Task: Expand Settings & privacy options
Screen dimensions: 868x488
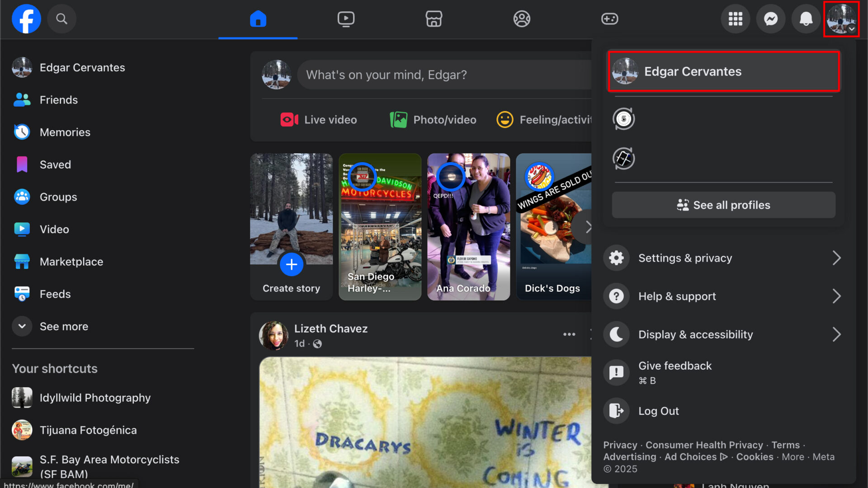Action: click(685, 258)
